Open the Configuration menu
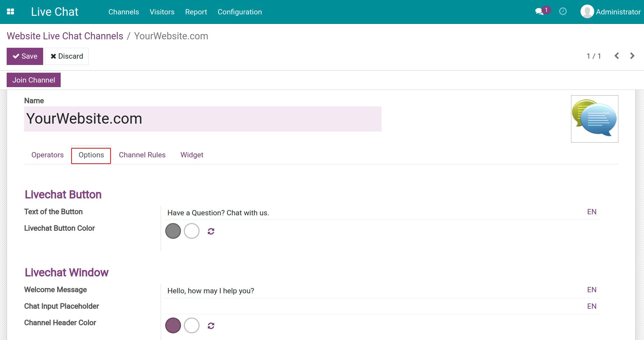This screenshot has width=644, height=340. coord(240,12)
